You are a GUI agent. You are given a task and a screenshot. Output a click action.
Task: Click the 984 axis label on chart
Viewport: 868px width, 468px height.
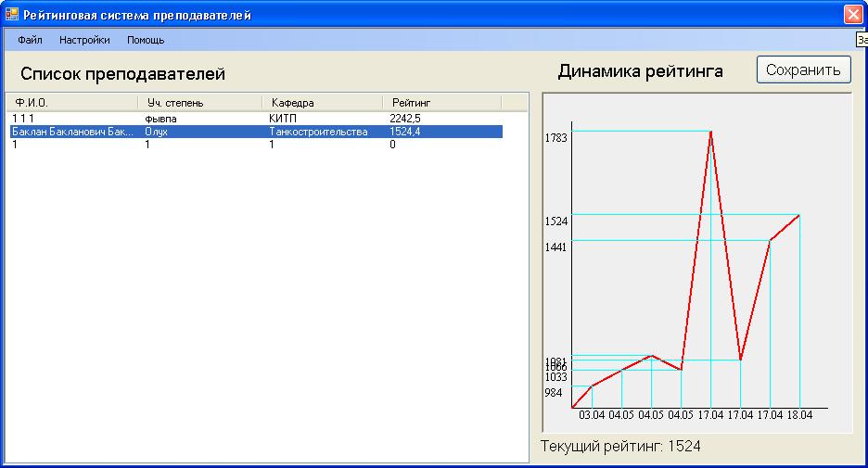point(554,393)
